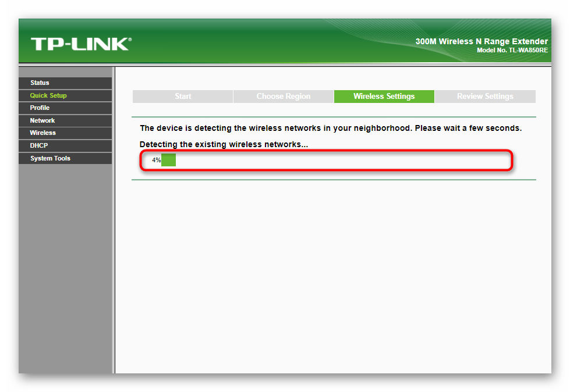Expand System Tools menu
570x392 pixels.
coord(65,158)
